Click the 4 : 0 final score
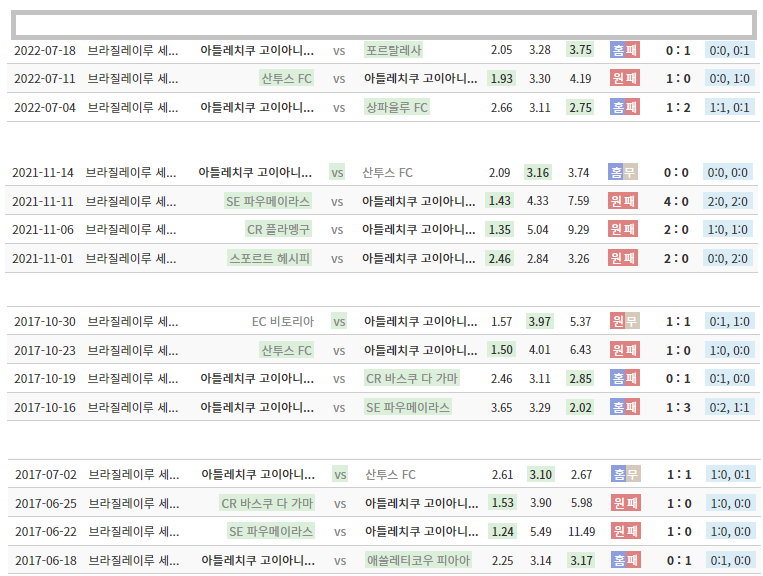This screenshot has width=763, height=576. click(x=677, y=201)
